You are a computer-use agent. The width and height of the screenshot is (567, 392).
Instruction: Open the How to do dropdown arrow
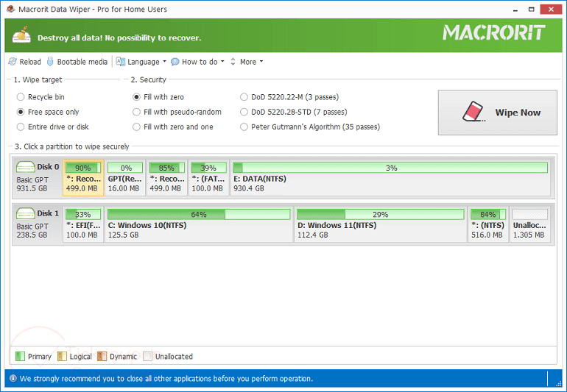coord(222,62)
